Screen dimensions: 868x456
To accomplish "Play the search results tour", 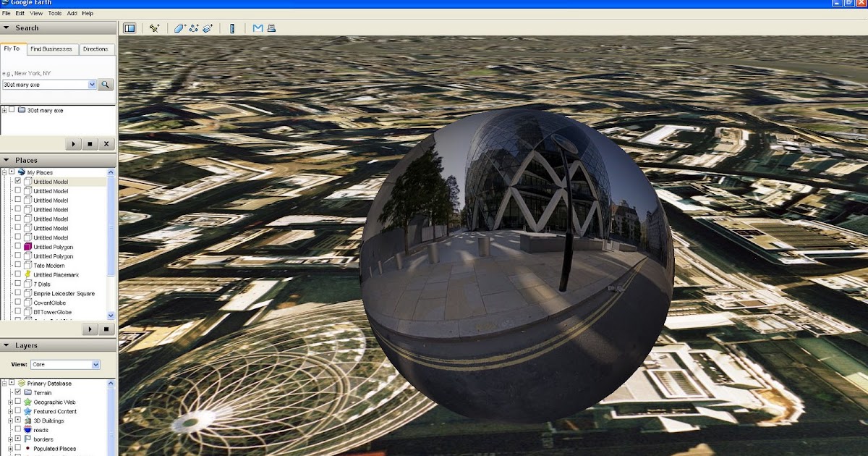I will 74,144.
